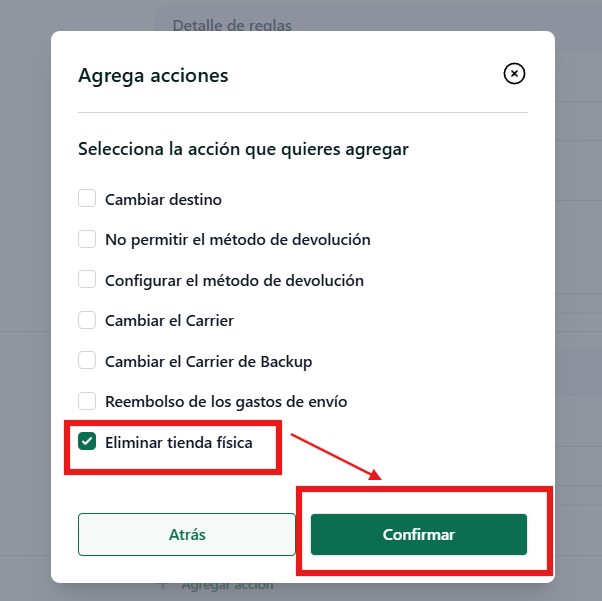Screen dimensions: 602x601
Task: Check the Cambiar destino checkbox
Action: [87, 198]
